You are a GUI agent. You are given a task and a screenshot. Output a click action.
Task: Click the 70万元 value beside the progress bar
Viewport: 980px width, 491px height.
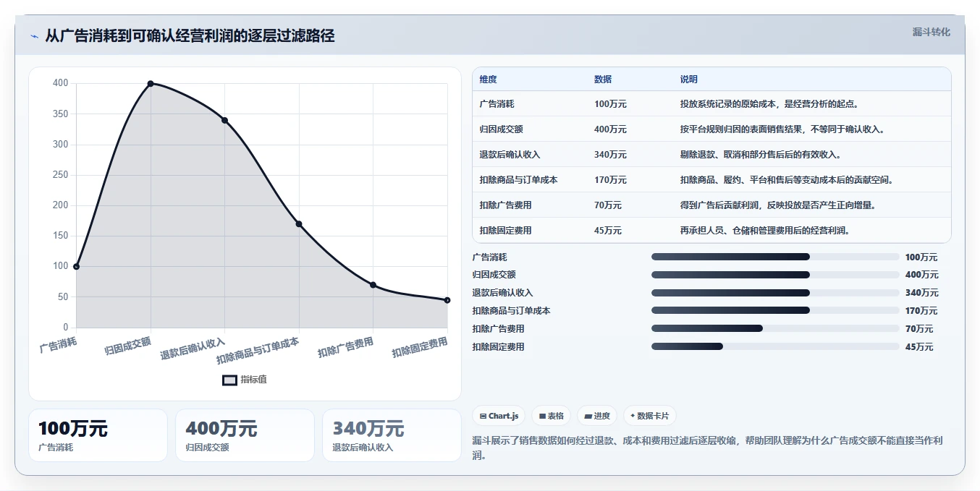[x=919, y=329]
